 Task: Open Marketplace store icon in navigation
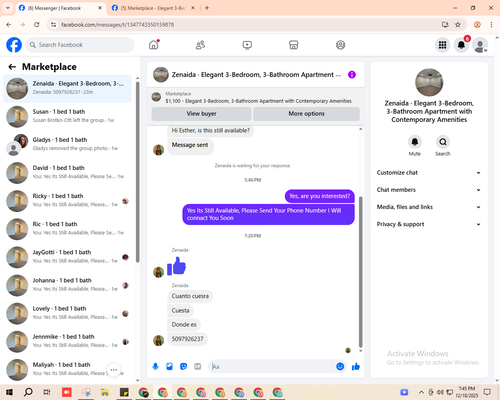tap(294, 45)
